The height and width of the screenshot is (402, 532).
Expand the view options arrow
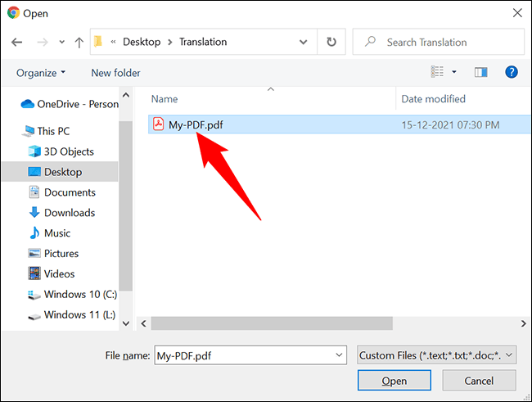[x=454, y=72]
